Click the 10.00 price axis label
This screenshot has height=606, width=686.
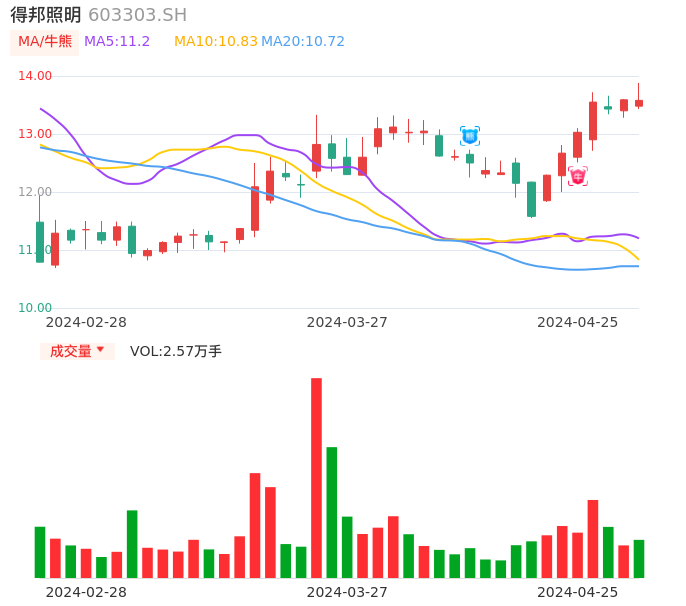click(x=36, y=308)
